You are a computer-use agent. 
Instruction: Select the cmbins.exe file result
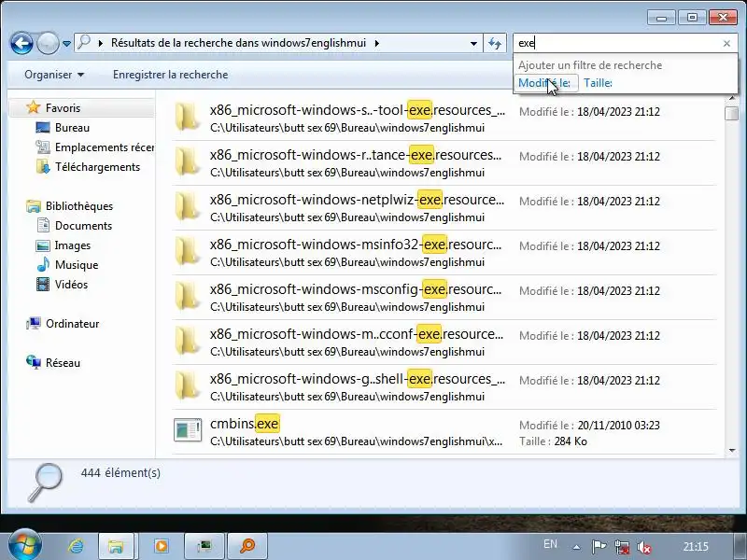(x=444, y=432)
